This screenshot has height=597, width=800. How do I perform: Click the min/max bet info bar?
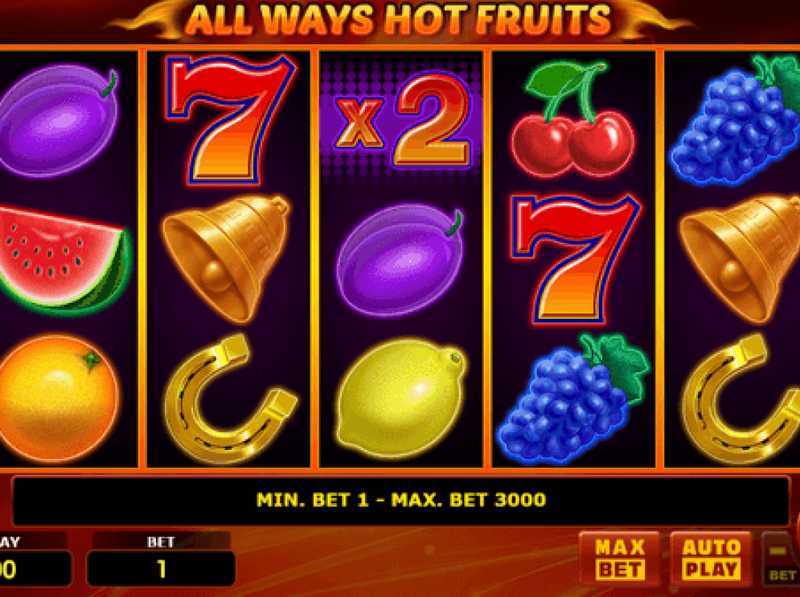pos(401,500)
